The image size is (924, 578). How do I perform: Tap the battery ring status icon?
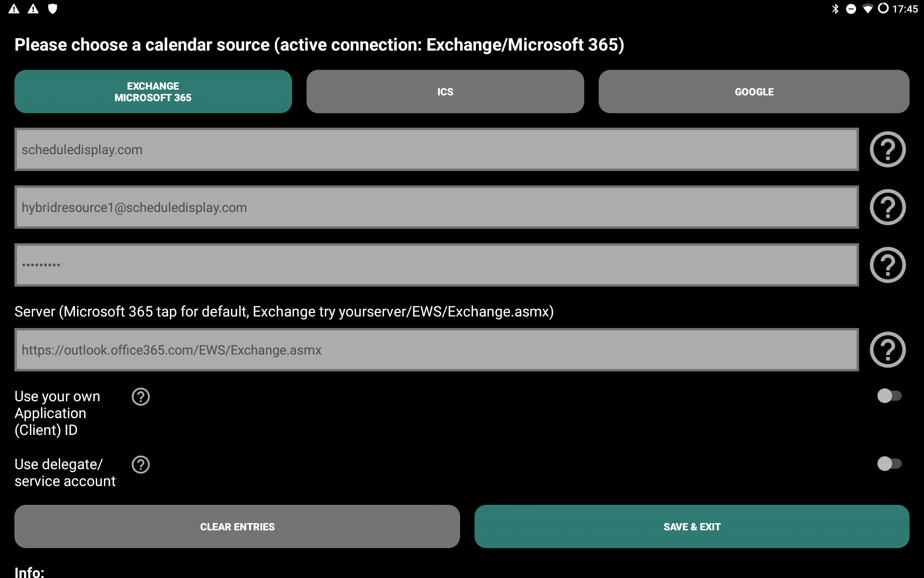(x=883, y=8)
